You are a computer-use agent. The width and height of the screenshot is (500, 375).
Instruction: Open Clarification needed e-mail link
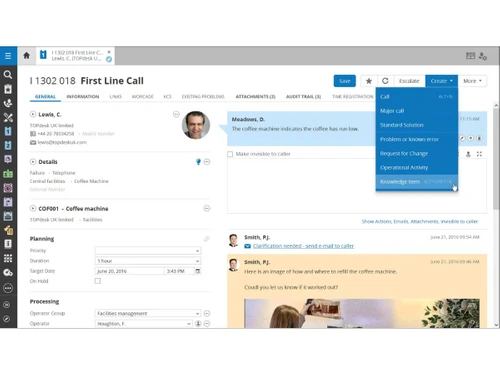[x=303, y=246]
